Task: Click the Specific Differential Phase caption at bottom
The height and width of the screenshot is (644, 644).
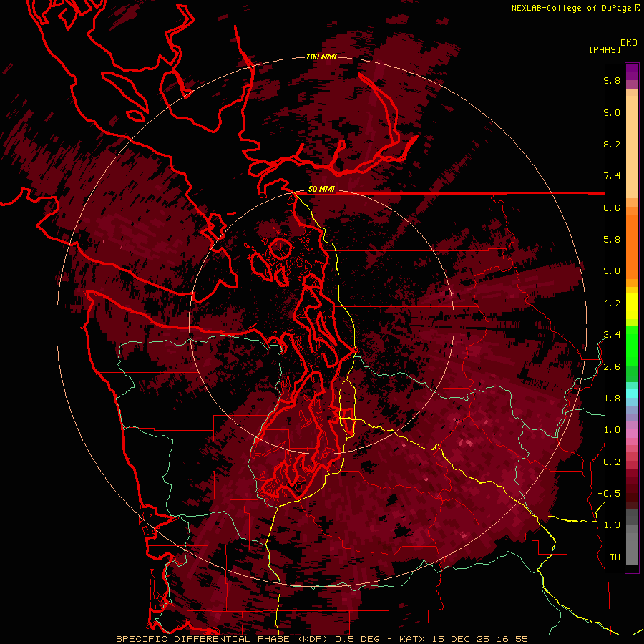Action: (321, 639)
